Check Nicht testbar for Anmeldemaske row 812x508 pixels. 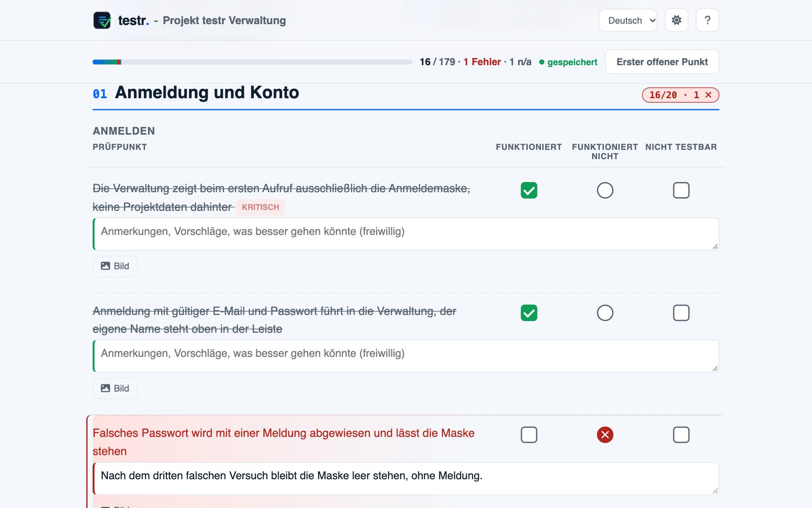pyautogui.click(x=681, y=190)
